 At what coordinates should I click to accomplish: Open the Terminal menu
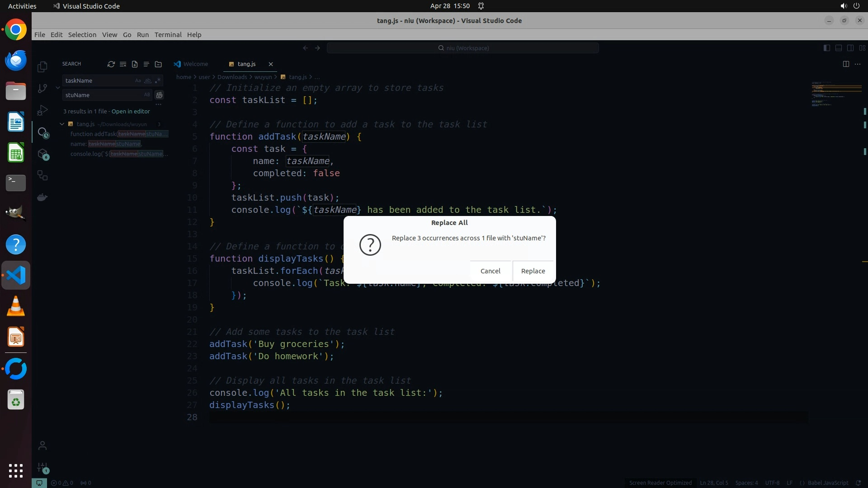168,35
